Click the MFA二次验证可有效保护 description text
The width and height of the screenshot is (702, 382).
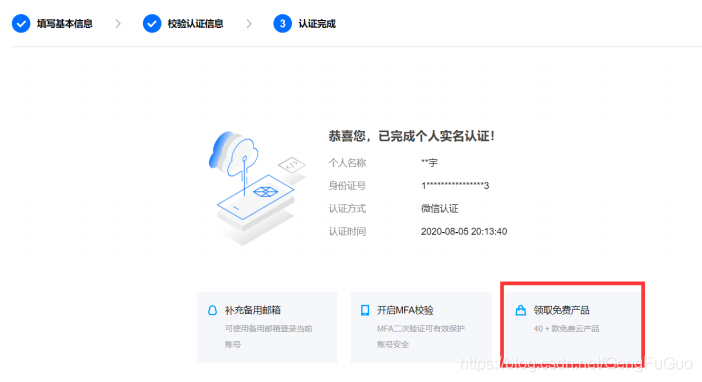click(x=421, y=329)
